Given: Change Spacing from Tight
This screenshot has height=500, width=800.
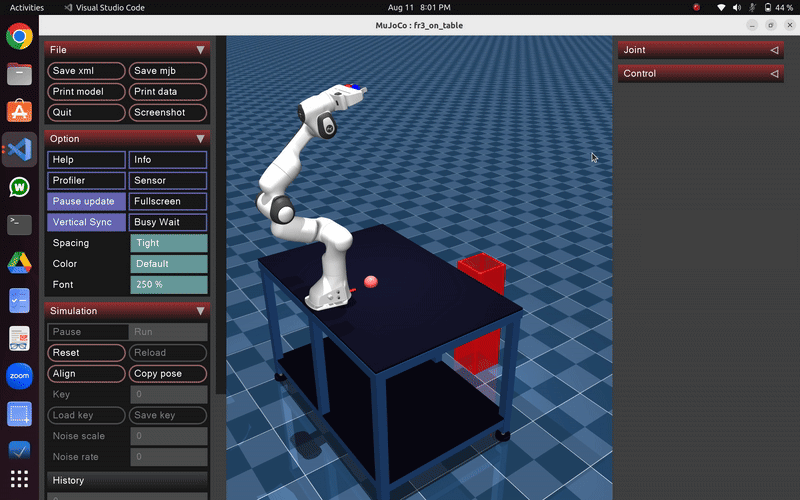Looking at the screenshot, I should click(169, 243).
